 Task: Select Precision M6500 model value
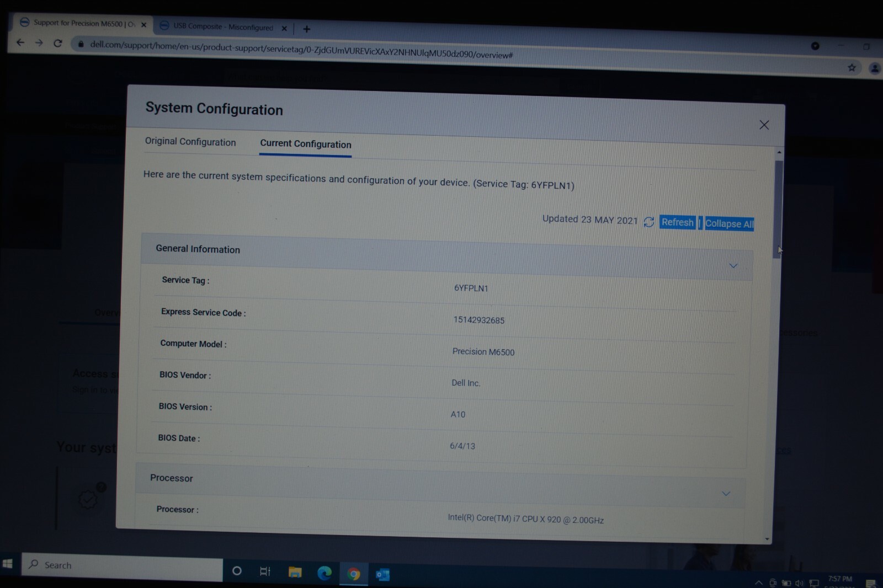click(x=483, y=351)
